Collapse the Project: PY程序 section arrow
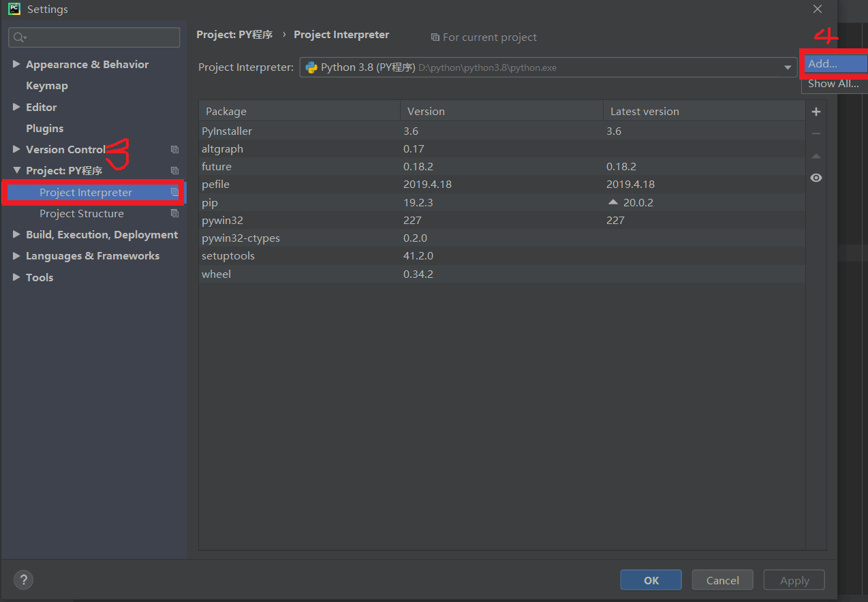The image size is (868, 602). tap(16, 170)
